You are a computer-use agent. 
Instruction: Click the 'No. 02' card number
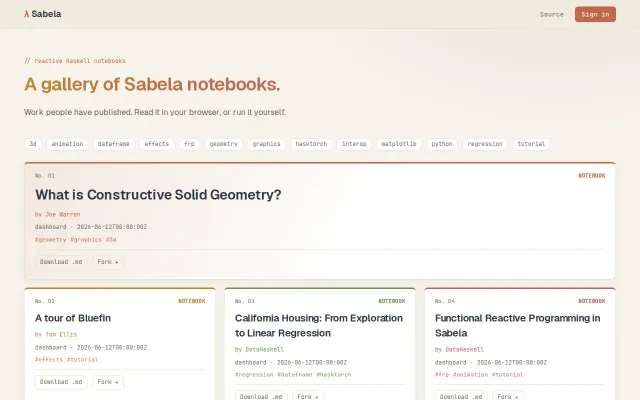[45, 301]
